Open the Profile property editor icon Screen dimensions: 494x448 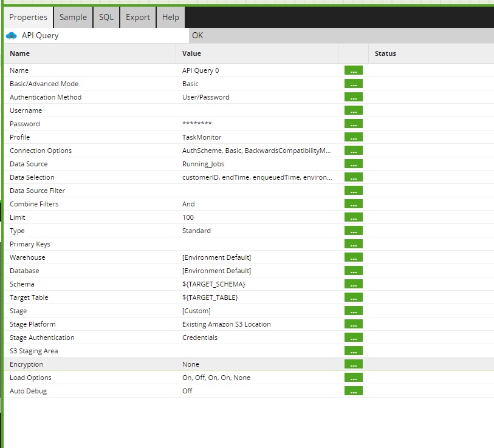point(353,137)
